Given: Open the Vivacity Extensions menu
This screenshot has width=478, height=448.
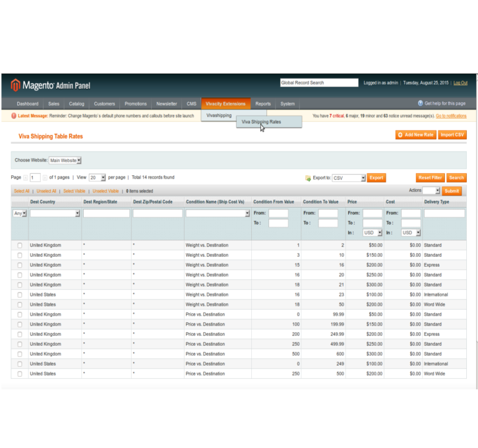Looking at the screenshot, I should pos(225,103).
